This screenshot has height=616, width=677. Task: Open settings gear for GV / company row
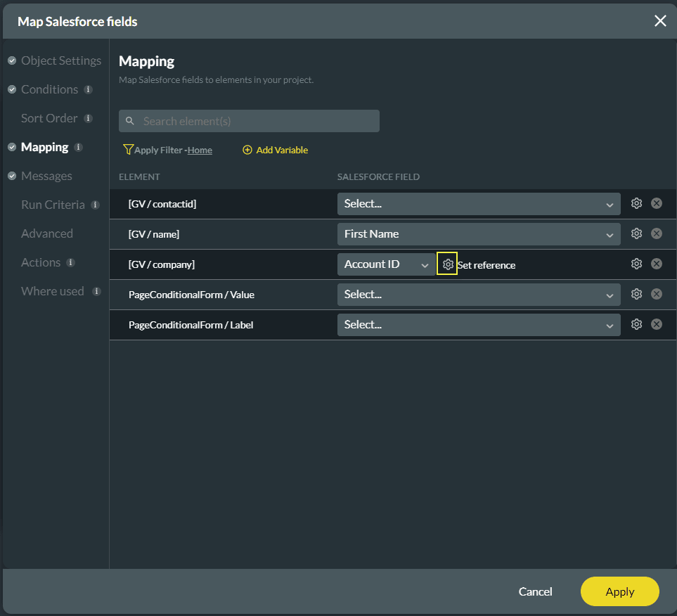pyautogui.click(x=636, y=264)
